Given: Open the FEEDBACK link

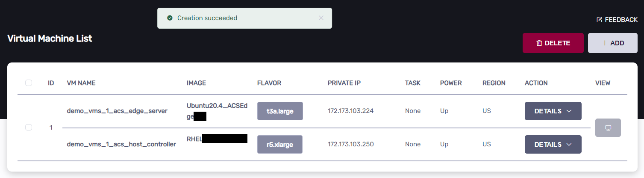Looking at the screenshot, I should (621, 20).
